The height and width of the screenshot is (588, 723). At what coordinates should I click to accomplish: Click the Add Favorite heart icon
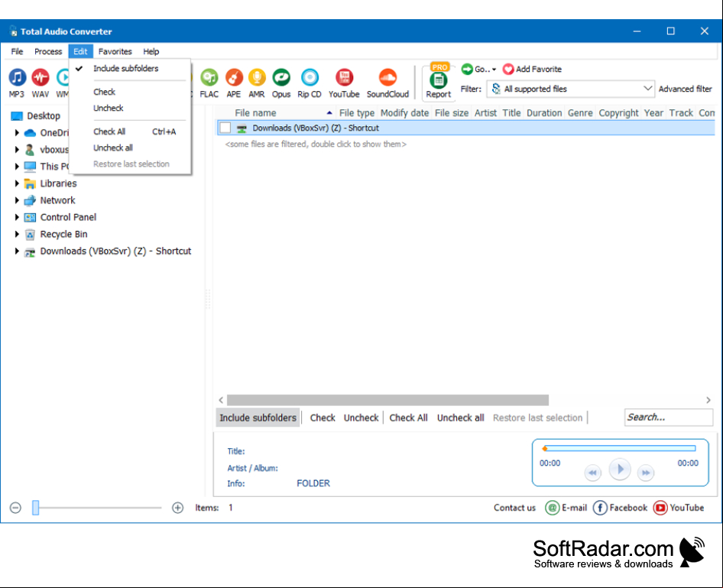508,69
